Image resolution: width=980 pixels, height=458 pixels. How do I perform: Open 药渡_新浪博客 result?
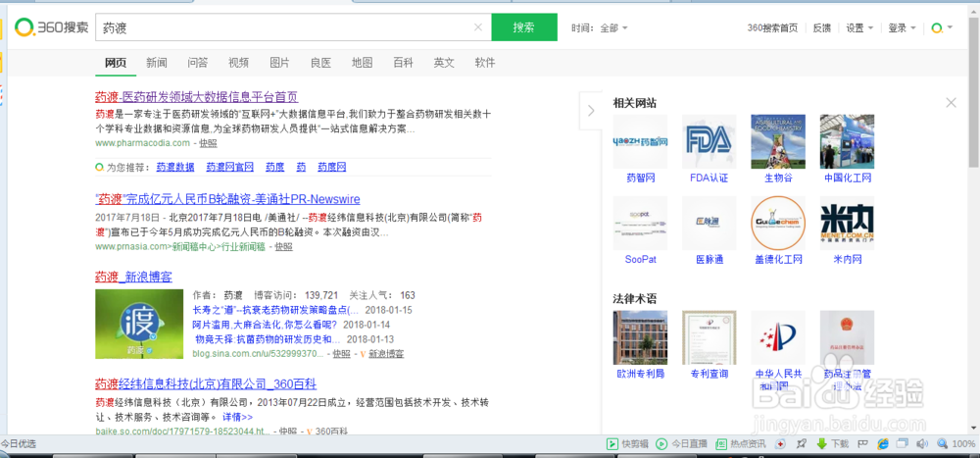coord(133,277)
